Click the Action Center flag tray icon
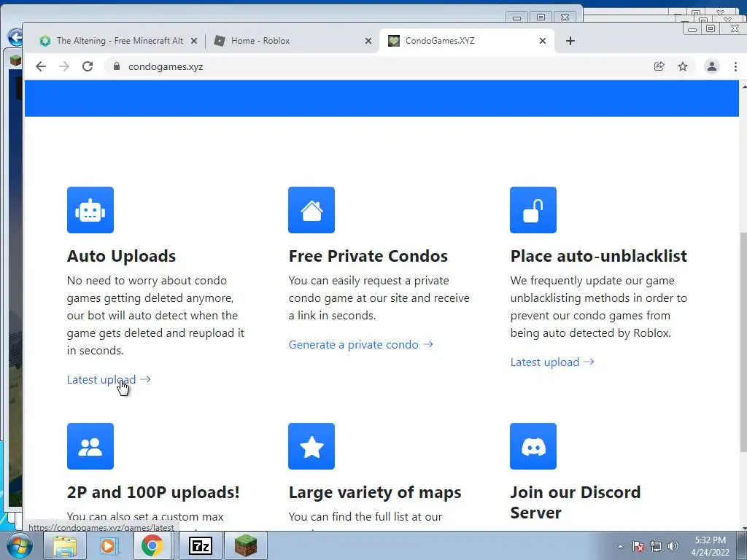This screenshot has height=560, width=747. tap(638, 547)
